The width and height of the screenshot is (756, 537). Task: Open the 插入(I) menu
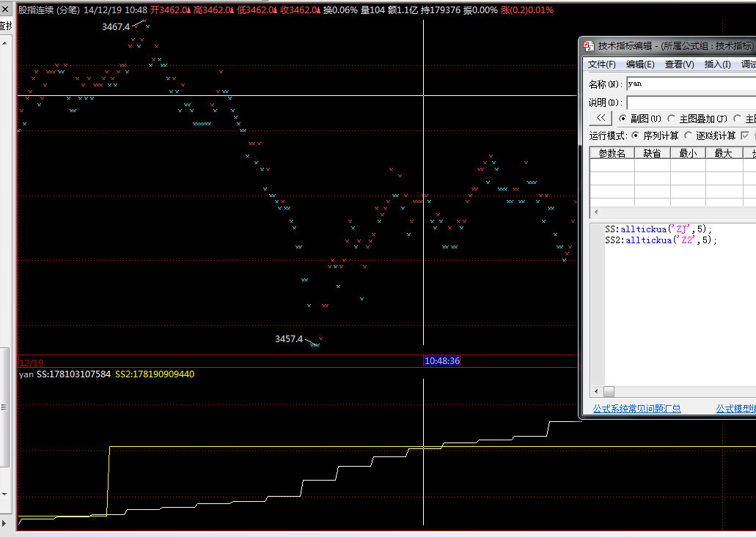pos(717,64)
